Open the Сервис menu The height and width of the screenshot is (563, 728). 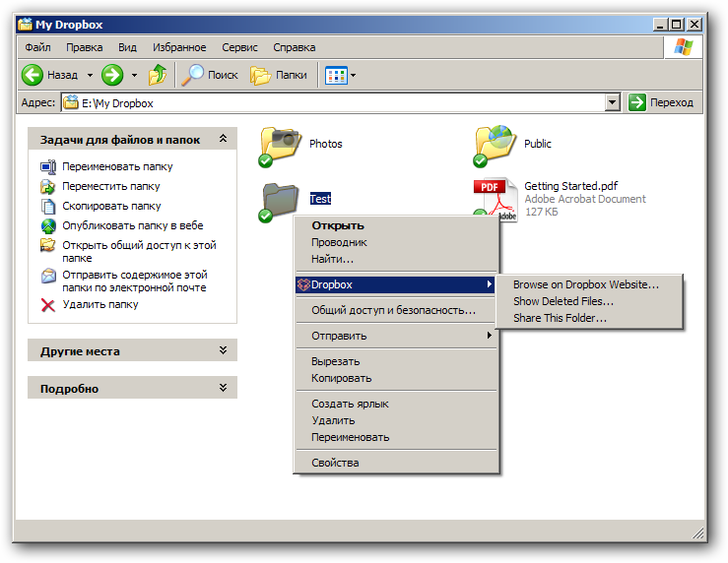[x=239, y=47]
